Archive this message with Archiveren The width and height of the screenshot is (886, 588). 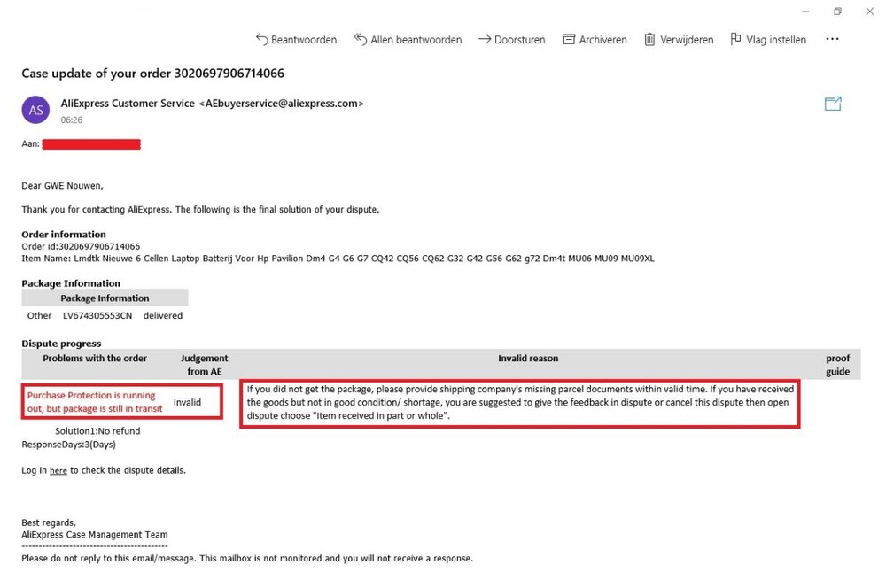point(595,40)
